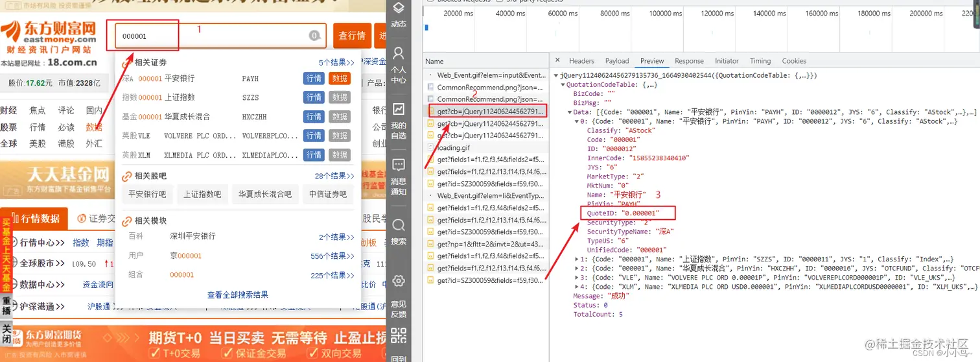The height and width of the screenshot is (362, 980).
Task: Select get?np=1&fltt=2 request row
Action: pyautogui.click(x=486, y=244)
